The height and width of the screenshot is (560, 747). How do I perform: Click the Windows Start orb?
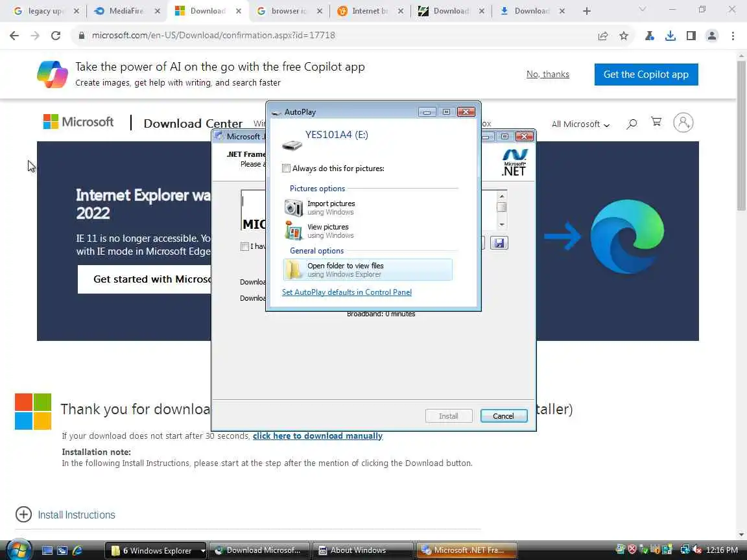(x=19, y=550)
